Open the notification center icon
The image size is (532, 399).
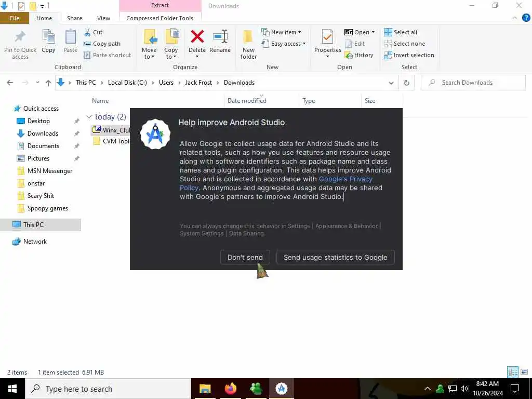[515, 389]
